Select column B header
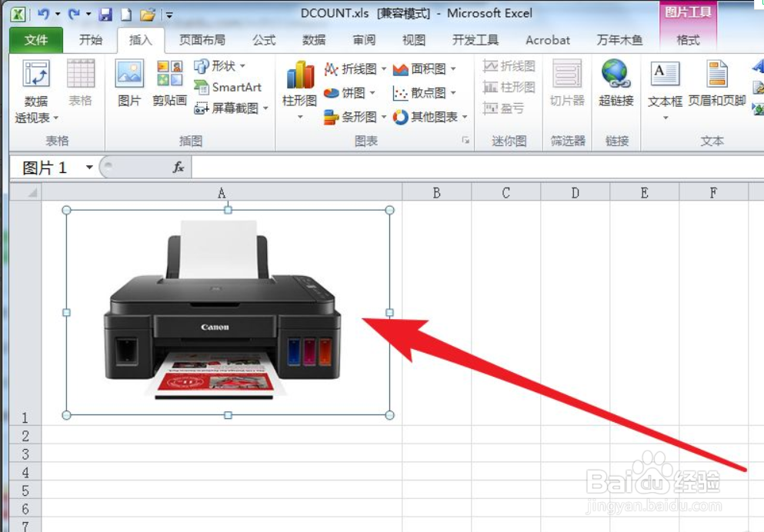The height and width of the screenshot is (532, 764). click(x=436, y=192)
